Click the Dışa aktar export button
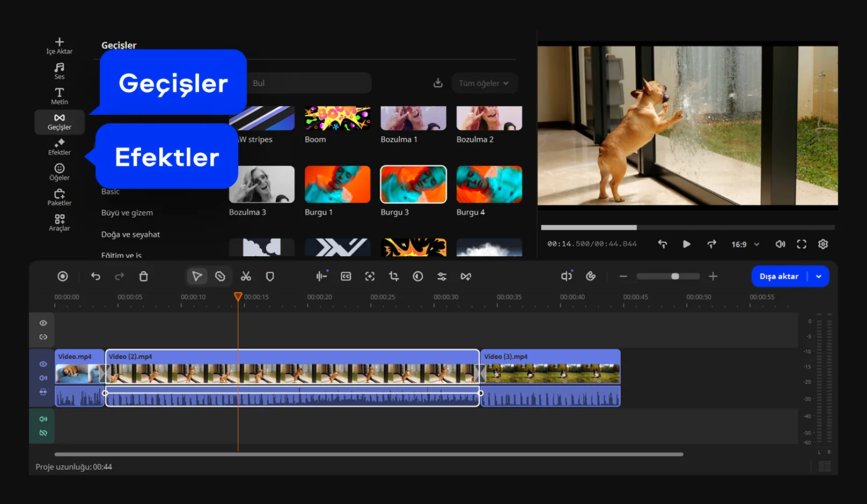867x504 pixels. coord(779,277)
